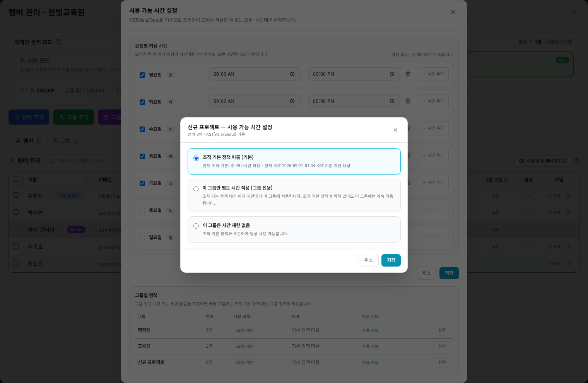The height and width of the screenshot is (383, 588).
Task: Delete member 이준호 with the trash icon
Action: [569, 247]
